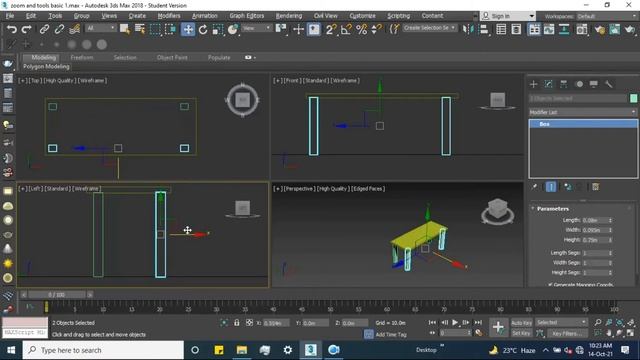Click the Select and Place icon
This screenshot has width=640, height=360.
pos(233,29)
